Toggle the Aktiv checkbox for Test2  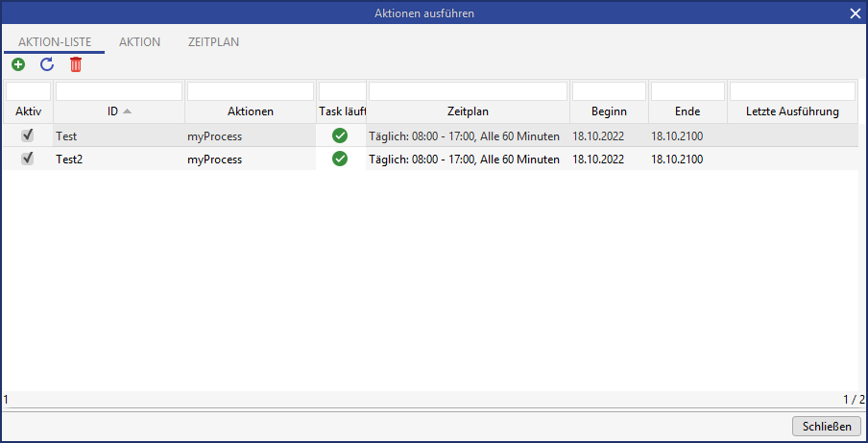click(28, 159)
